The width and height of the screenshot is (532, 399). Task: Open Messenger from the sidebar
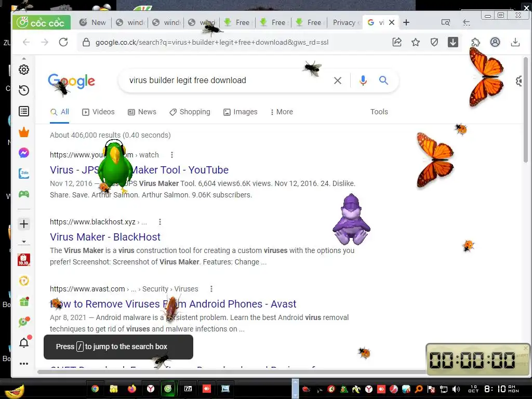pos(24,153)
